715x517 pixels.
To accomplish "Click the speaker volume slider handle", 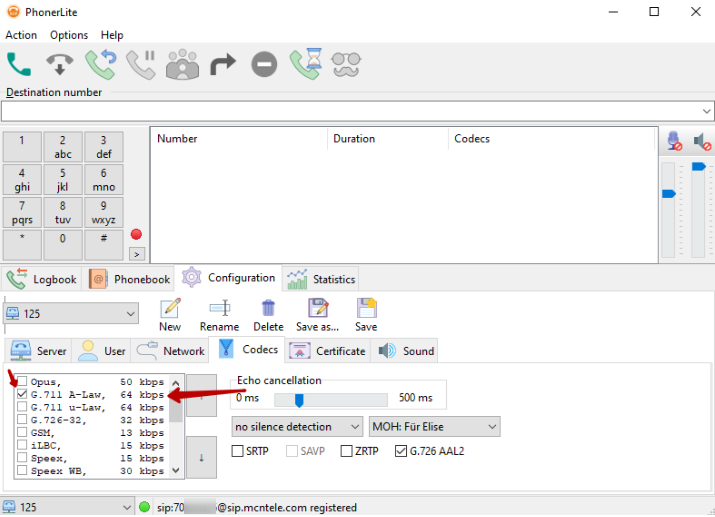I will click(699, 166).
